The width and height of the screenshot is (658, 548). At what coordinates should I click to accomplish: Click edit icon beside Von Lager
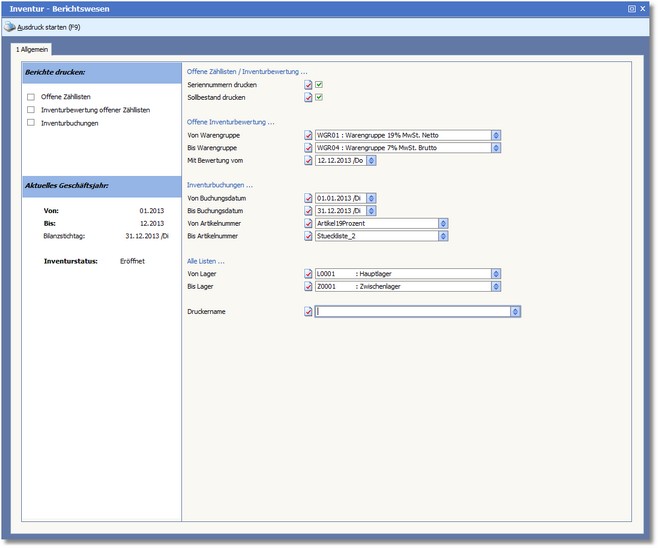coord(308,273)
